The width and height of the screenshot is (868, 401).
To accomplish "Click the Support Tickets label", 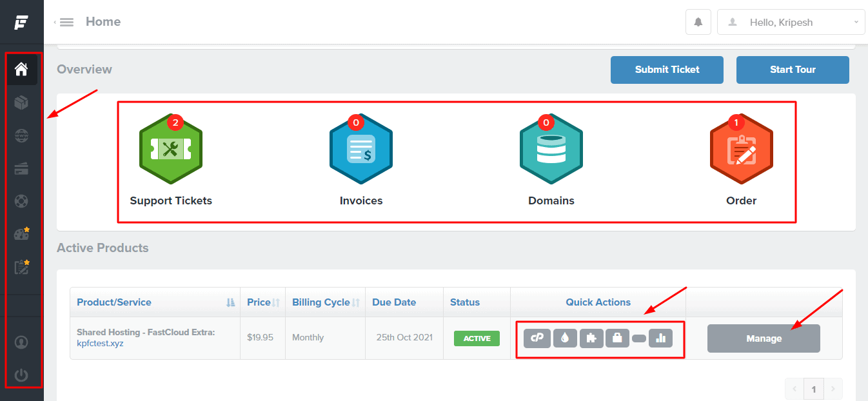I will (x=171, y=200).
